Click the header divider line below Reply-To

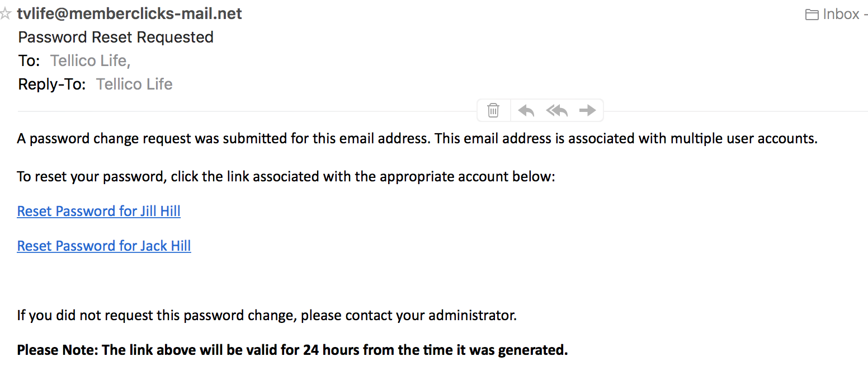pyautogui.click(x=246, y=111)
